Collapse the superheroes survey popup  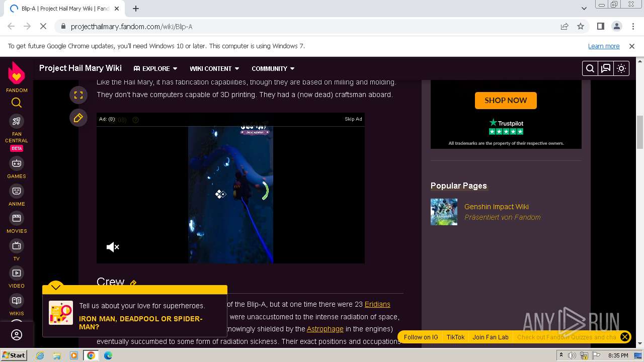[x=56, y=287]
